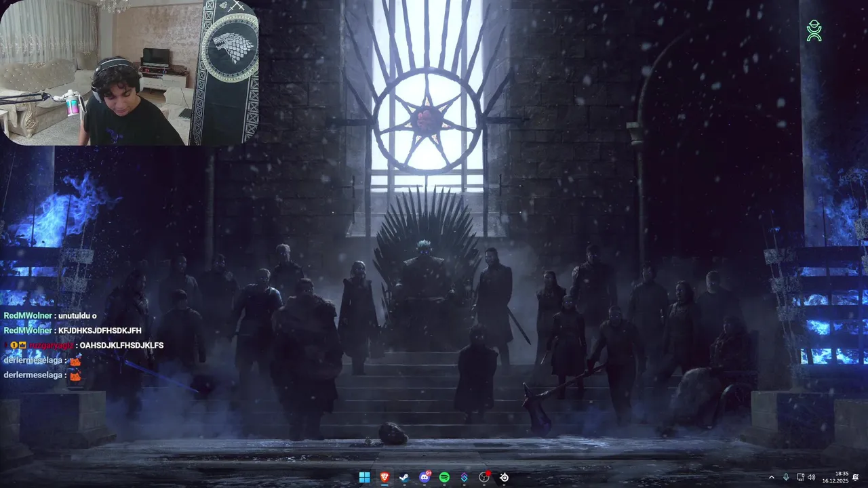Launch Steam from the taskbar
Image resolution: width=868 pixels, height=488 pixels.
(404, 477)
